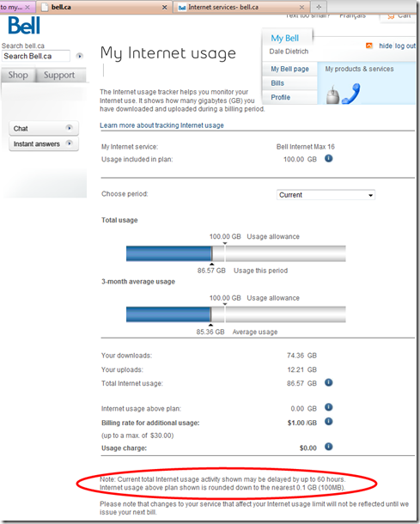Open info icon beside Usage included in plan
This screenshot has width=420, height=524.
coord(329,158)
